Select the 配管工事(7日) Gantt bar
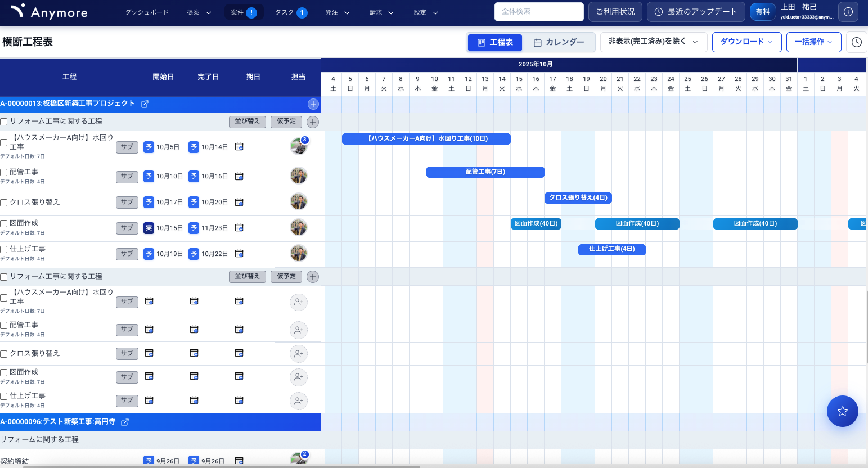Screen dimensions: 868x468 (485, 172)
